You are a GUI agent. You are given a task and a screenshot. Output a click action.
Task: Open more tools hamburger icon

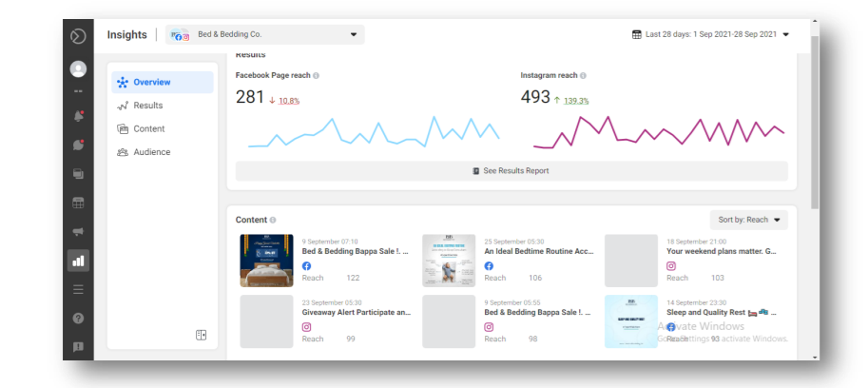pos(78,289)
